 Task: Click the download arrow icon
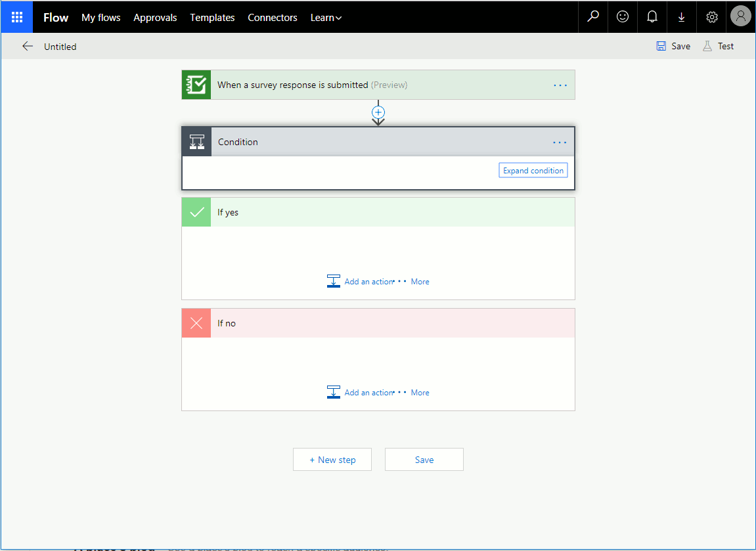(x=681, y=17)
